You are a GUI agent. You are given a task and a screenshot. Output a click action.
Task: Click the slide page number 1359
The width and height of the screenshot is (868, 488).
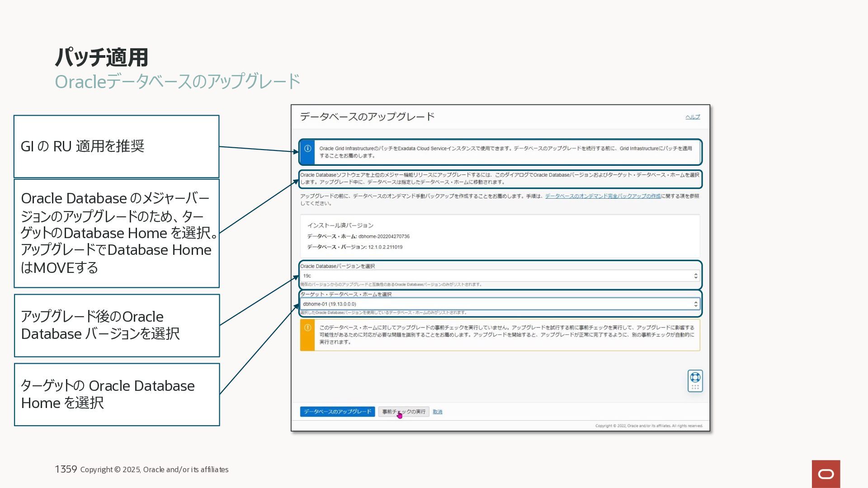(66, 469)
